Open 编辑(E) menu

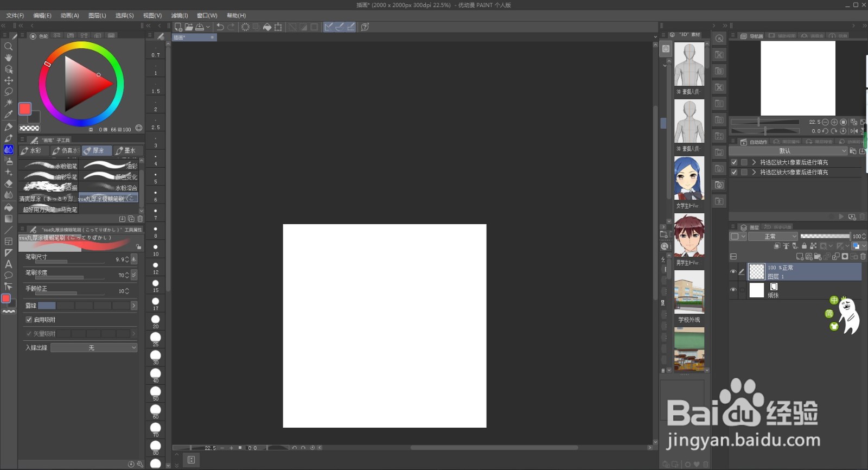tap(42, 16)
